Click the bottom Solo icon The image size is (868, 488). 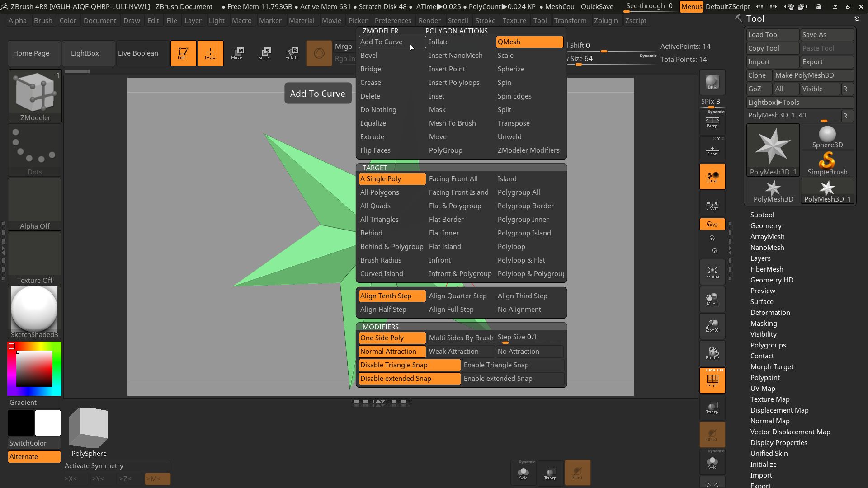click(523, 473)
